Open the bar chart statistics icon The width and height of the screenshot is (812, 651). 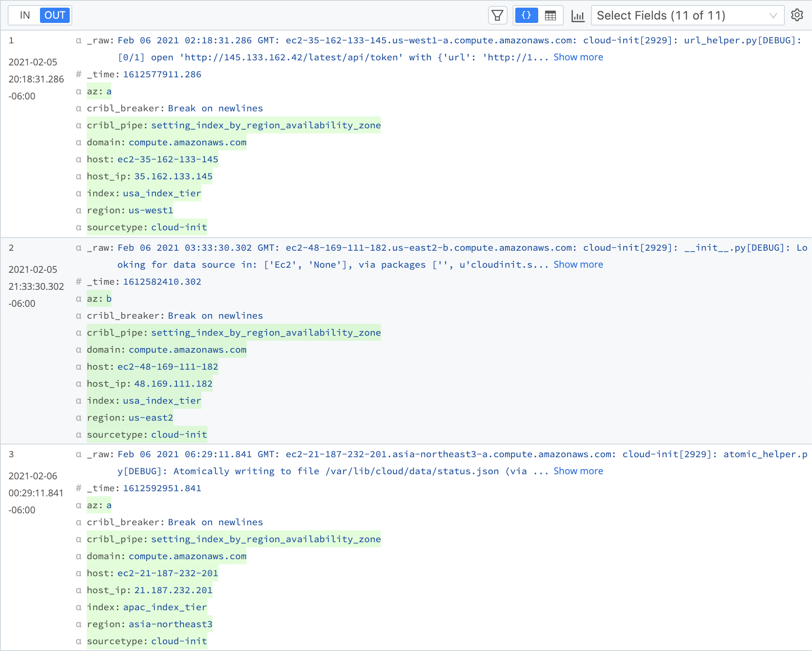pyautogui.click(x=578, y=16)
